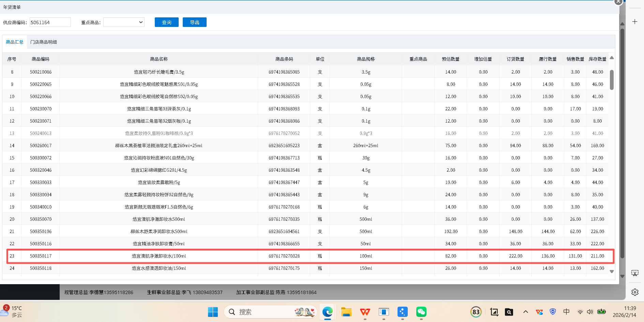Click the 导出 export button
Image resolution: width=644 pixels, height=322 pixels.
tap(194, 22)
